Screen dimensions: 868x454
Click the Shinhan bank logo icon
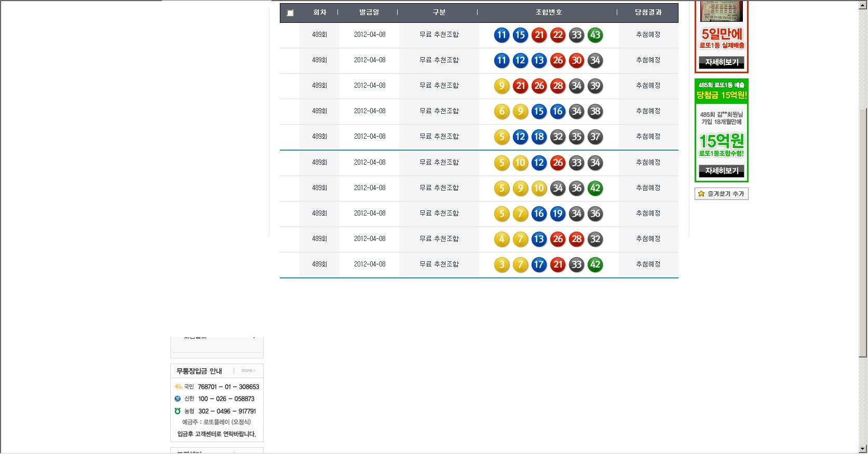(x=178, y=398)
